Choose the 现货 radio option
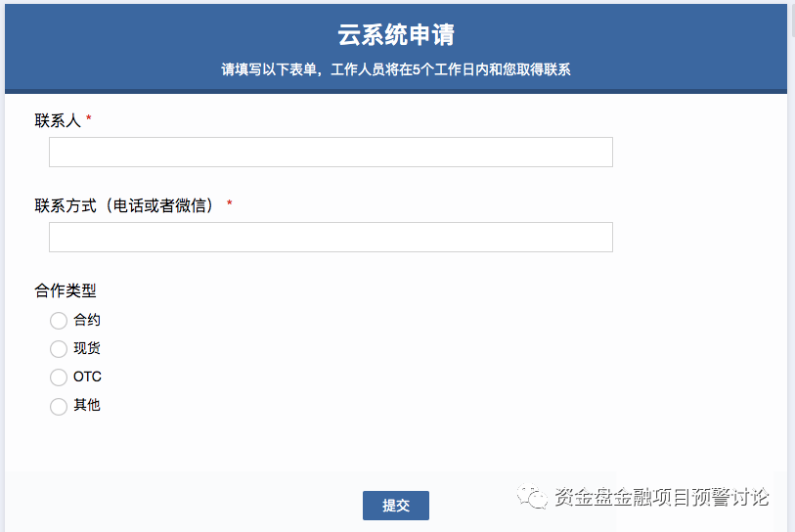Screen dimensions: 795x532 pyautogui.click(x=59, y=349)
